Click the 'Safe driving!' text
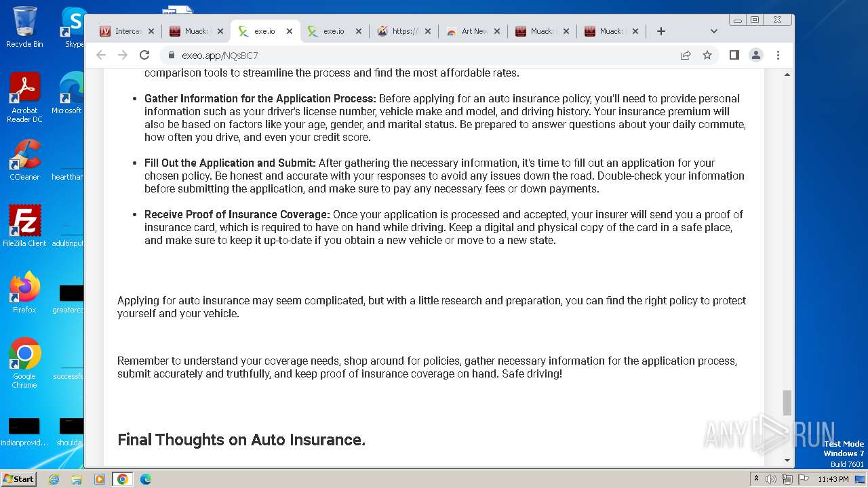868x488 pixels. click(532, 373)
